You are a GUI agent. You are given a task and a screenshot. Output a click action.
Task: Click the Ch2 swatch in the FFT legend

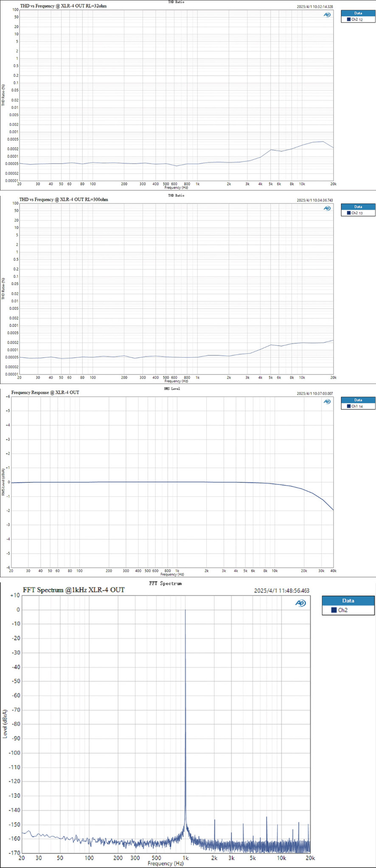pos(334,610)
